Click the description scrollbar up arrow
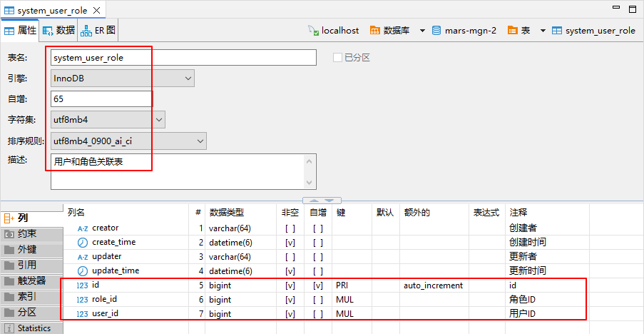The image size is (644, 334). pos(310,161)
